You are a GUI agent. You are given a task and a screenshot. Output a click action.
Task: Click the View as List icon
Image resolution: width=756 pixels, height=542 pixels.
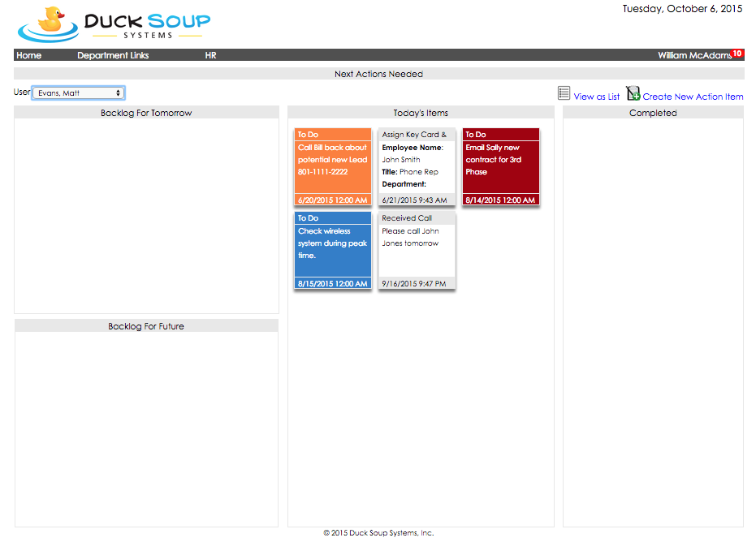click(x=564, y=94)
